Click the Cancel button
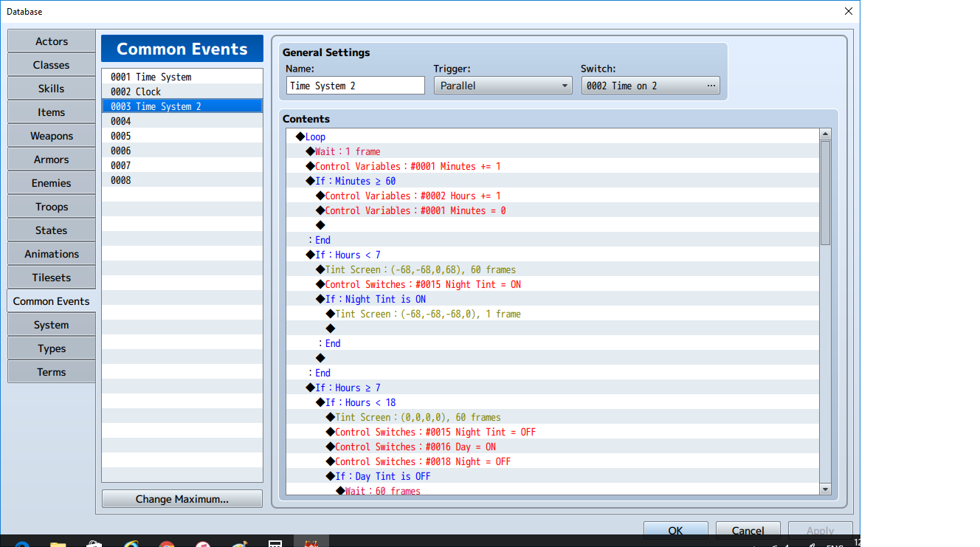Screen dimensions: 980x547 pos(748,531)
